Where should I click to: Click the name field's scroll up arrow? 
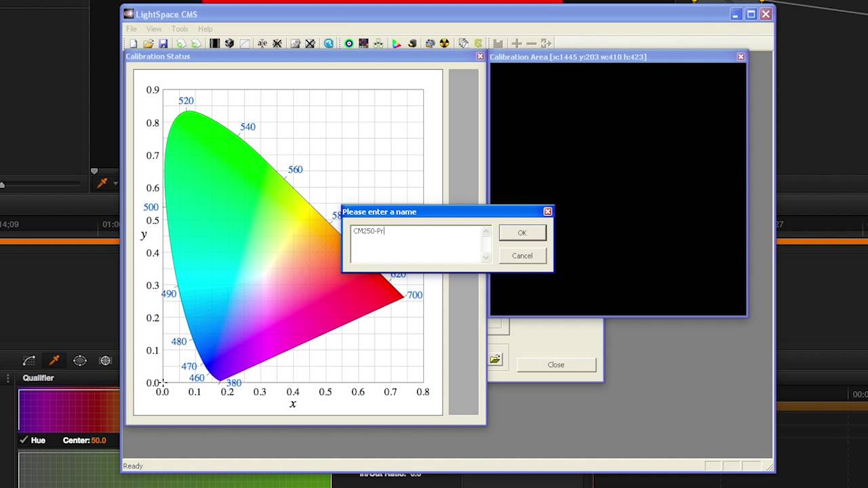coord(486,231)
